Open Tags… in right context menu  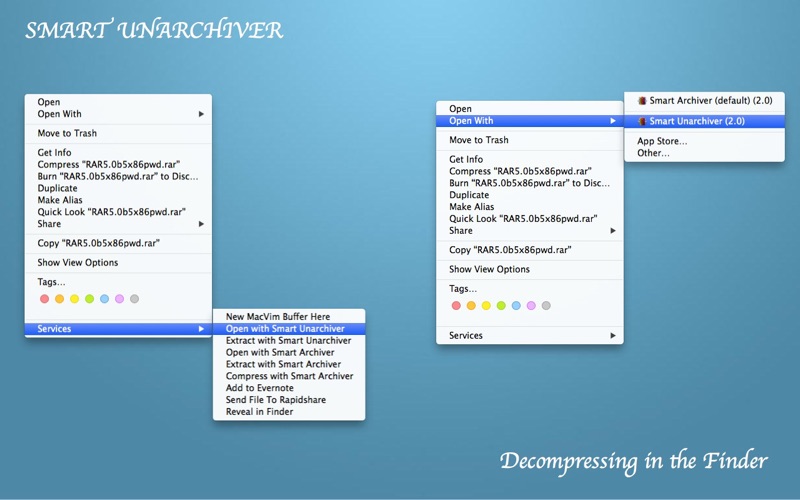point(530,289)
